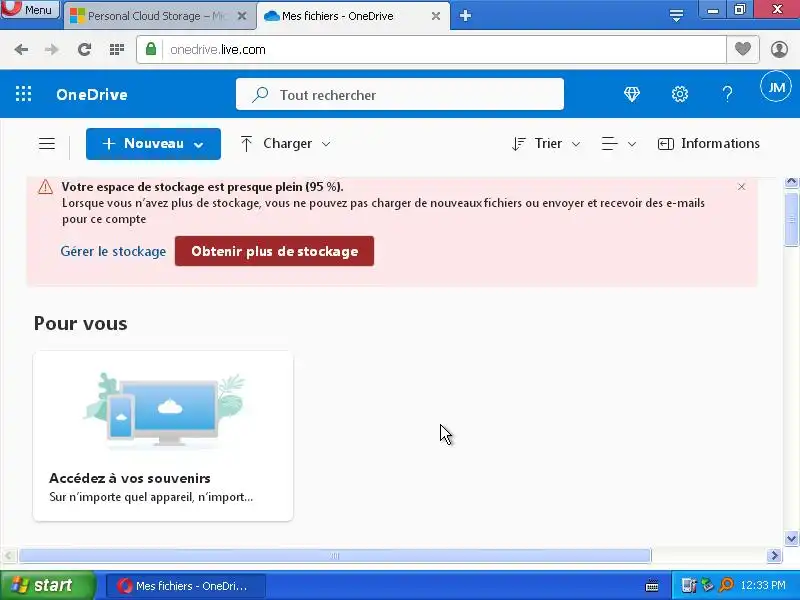Open the Opera Menu button
The image size is (800, 600).
pos(30,9)
